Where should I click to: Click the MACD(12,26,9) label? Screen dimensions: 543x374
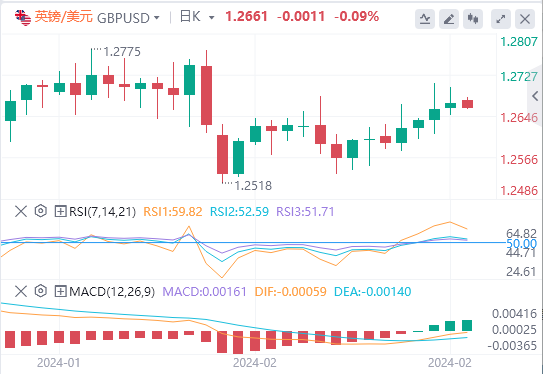click(x=112, y=292)
